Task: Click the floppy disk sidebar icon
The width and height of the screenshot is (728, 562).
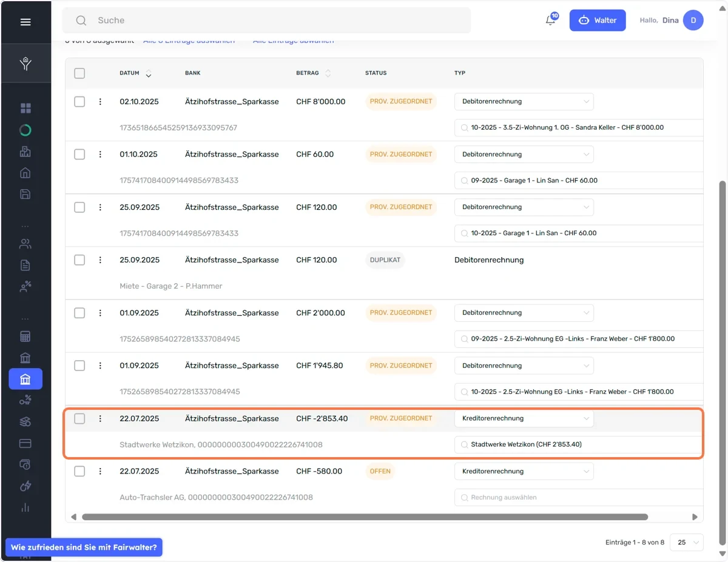Action: 25,194
